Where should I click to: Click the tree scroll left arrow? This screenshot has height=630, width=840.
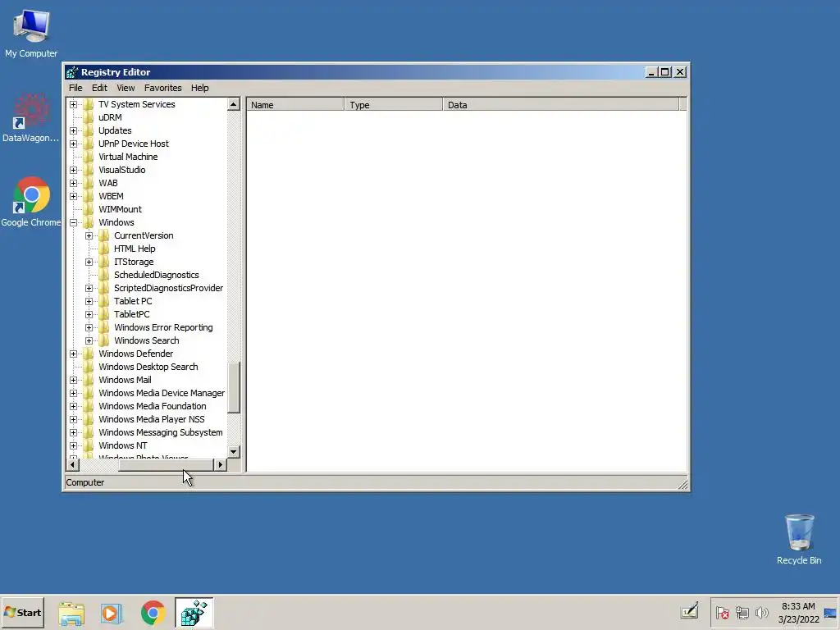point(73,465)
